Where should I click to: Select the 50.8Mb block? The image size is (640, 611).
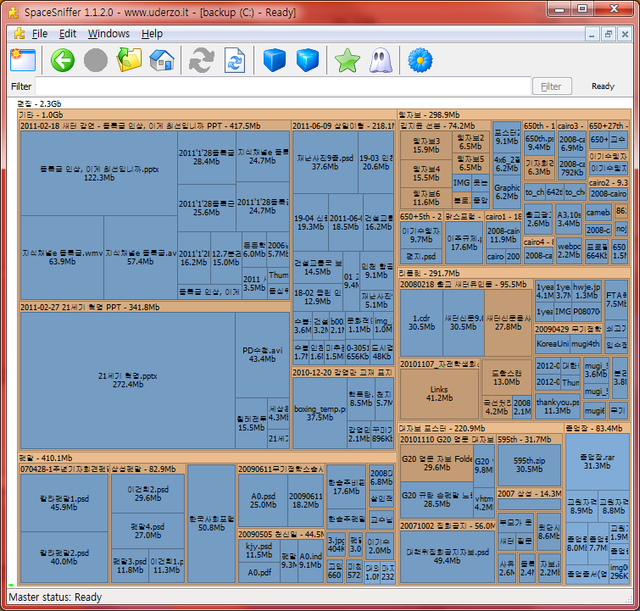click(211, 523)
